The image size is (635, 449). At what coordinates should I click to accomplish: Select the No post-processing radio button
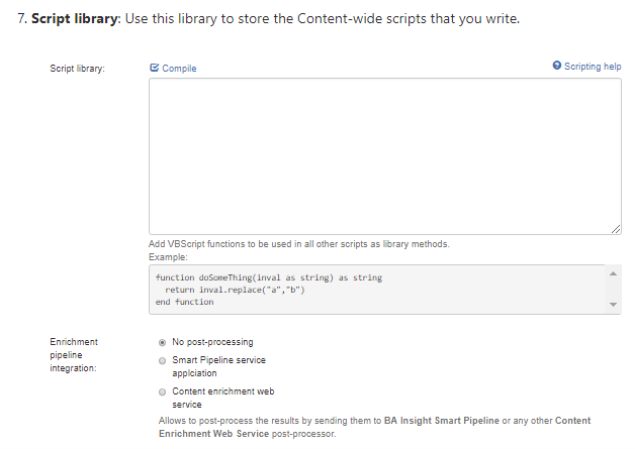[162, 342]
